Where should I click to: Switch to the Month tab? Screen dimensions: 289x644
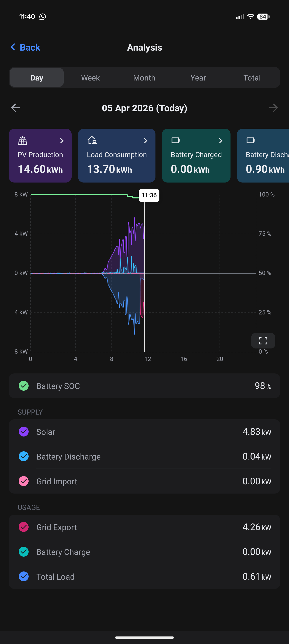[144, 78]
